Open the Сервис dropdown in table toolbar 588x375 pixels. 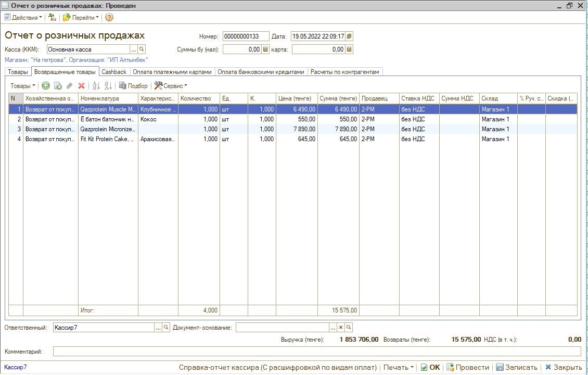click(x=171, y=86)
